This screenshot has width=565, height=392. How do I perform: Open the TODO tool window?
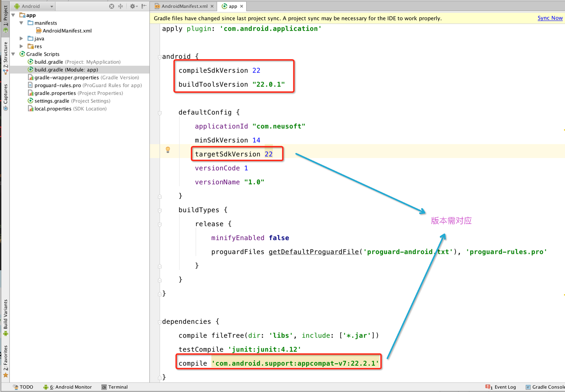click(x=23, y=387)
